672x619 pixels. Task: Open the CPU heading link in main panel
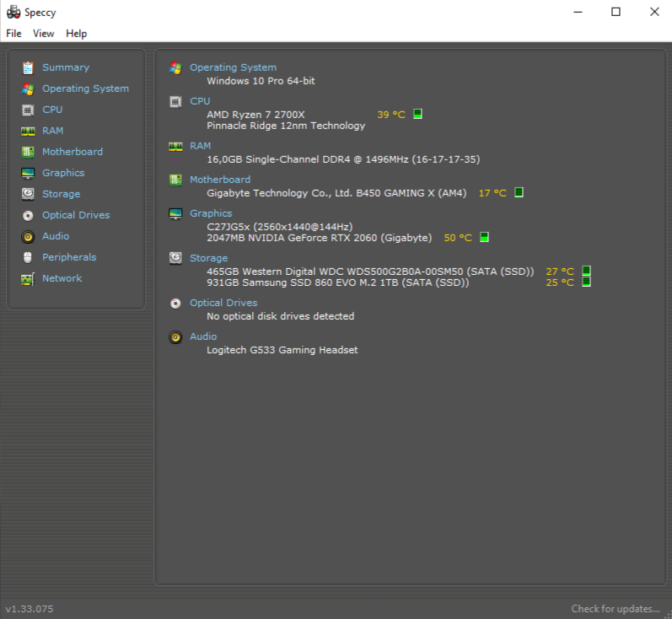pyautogui.click(x=200, y=101)
